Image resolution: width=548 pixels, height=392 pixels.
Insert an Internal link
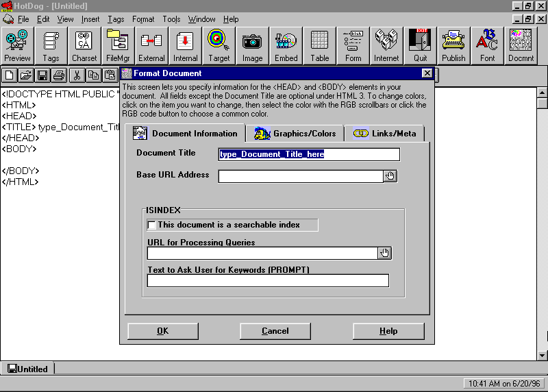coord(185,46)
